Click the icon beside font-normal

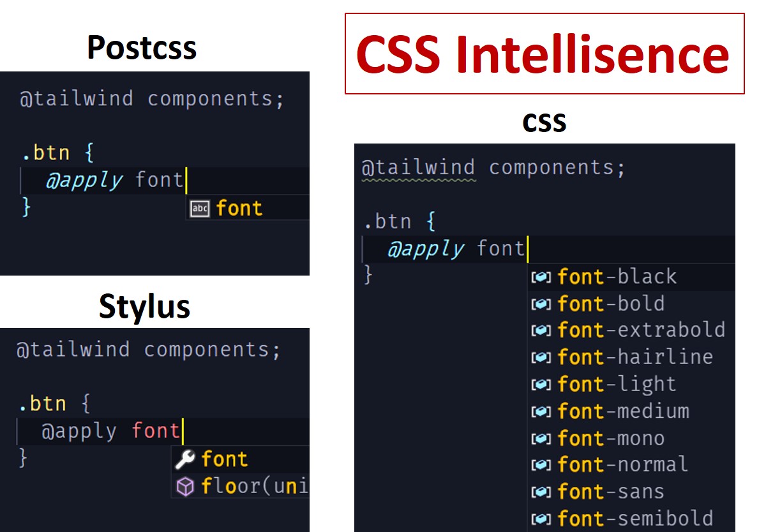click(x=541, y=466)
